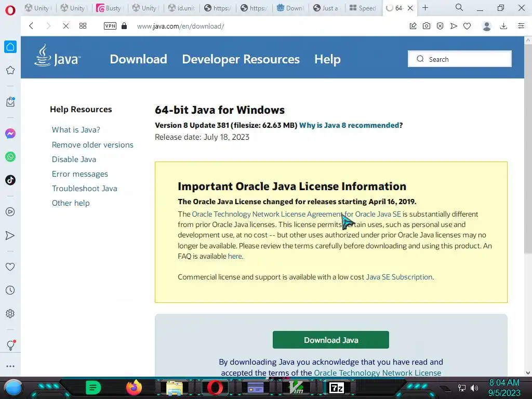
Task: Focus the Java site Search field
Action: (x=460, y=59)
